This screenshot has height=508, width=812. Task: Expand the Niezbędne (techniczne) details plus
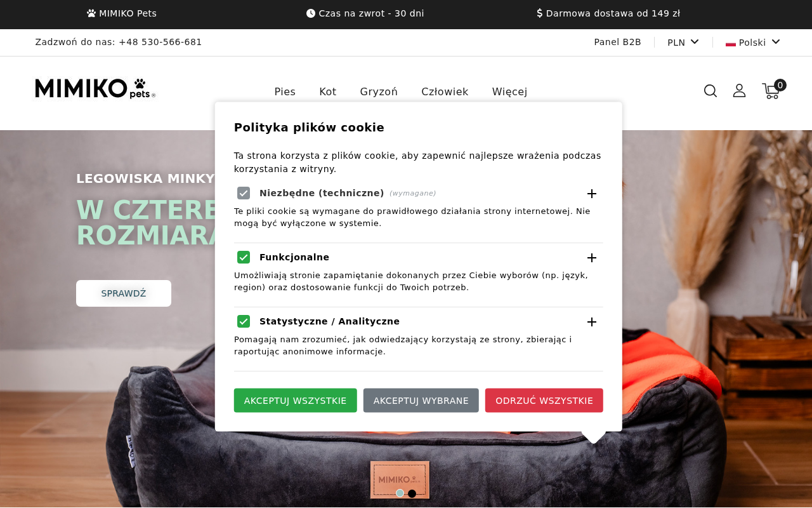pos(592,194)
